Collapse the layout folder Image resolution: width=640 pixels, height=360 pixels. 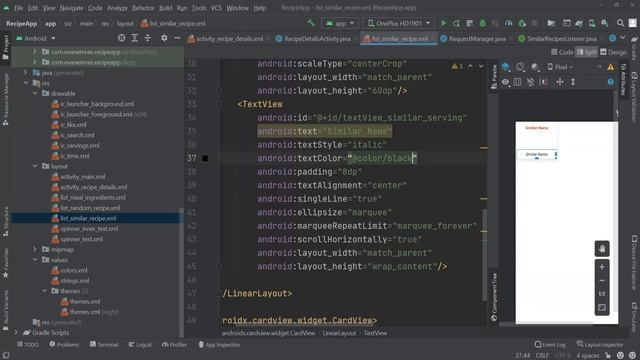click(x=36, y=166)
